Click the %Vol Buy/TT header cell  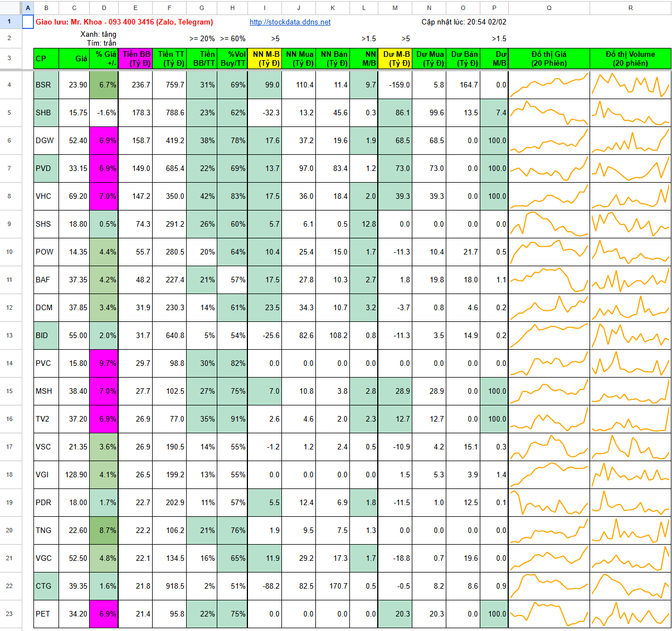(x=232, y=58)
